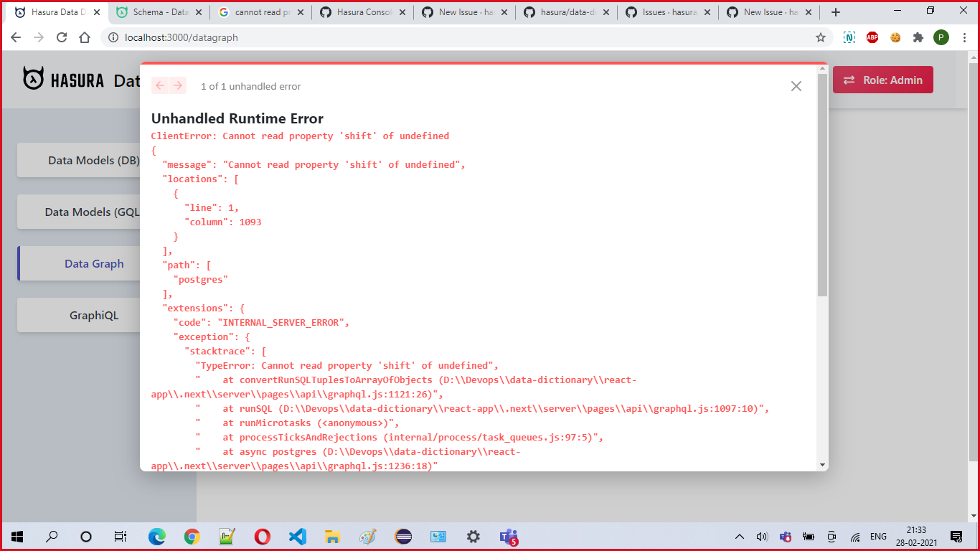The width and height of the screenshot is (980, 551).
Task: Open Visual Studio Code from taskbar
Action: pos(297,536)
